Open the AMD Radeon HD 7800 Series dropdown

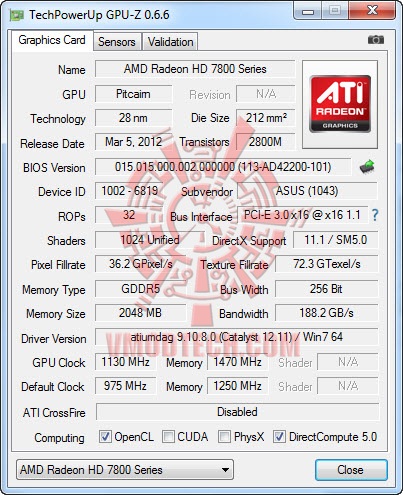125,470
